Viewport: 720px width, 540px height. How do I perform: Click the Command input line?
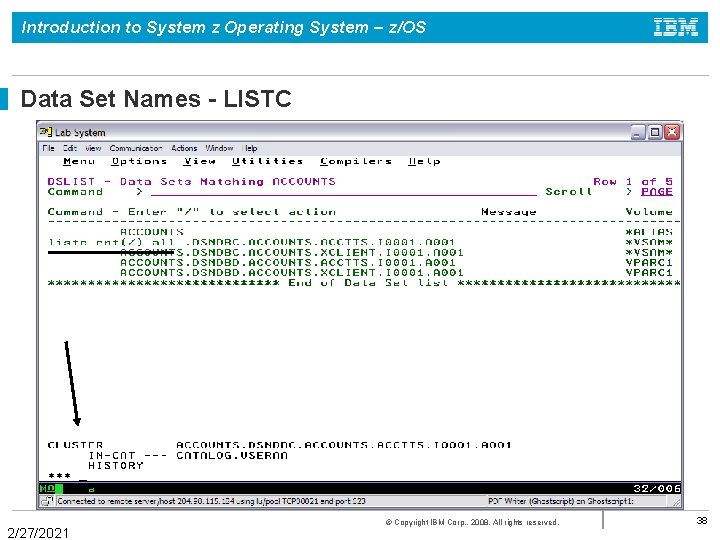point(343,191)
